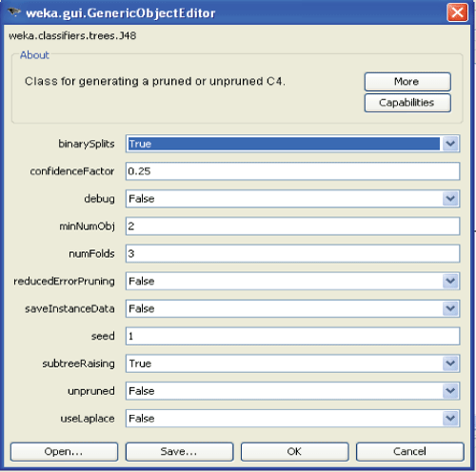Screen dimensions: 476x472
Task: Click the confidenceFactor field with 0.25
Action: point(292,171)
